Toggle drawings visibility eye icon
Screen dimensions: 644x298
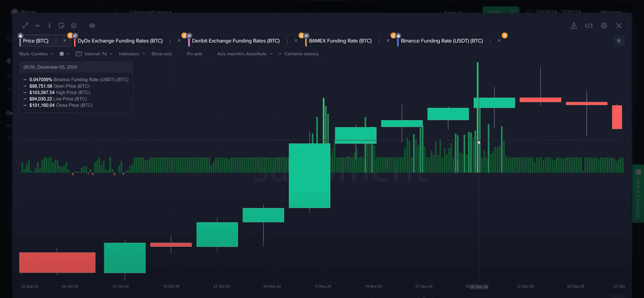(92, 26)
